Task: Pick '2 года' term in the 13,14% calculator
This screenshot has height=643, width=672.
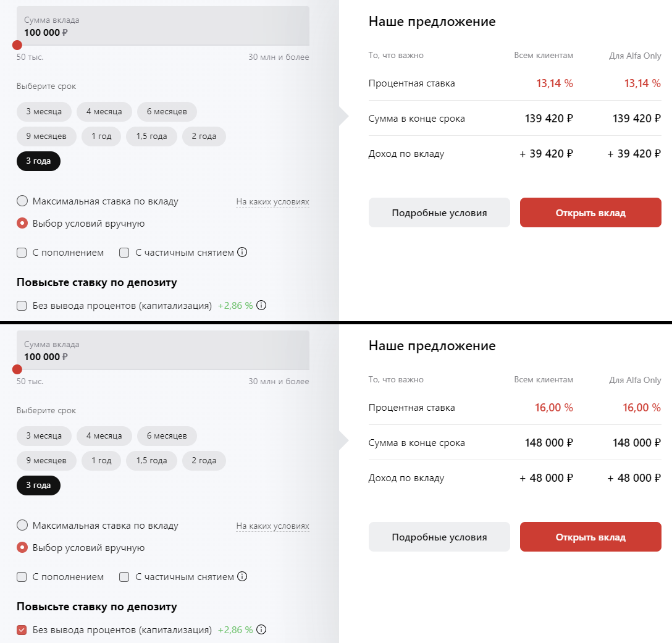Action: (x=204, y=137)
